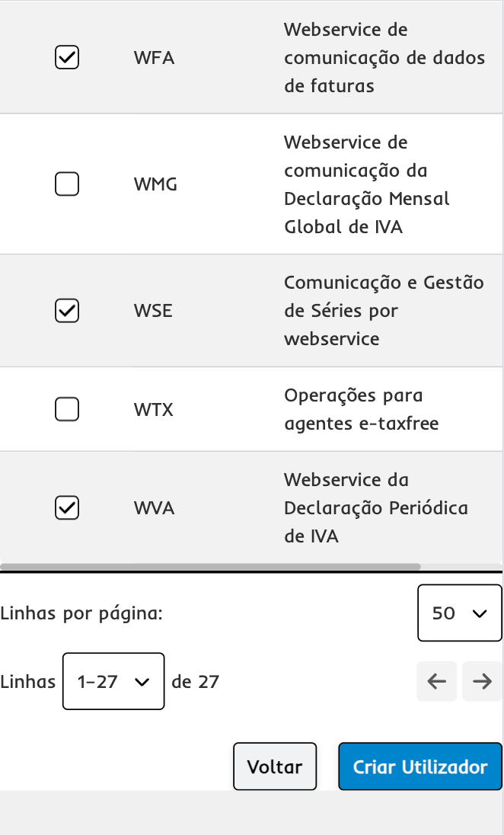This screenshot has width=504, height=835.
Task: Uncheck the WSE row checkbox
Action: 67,310
